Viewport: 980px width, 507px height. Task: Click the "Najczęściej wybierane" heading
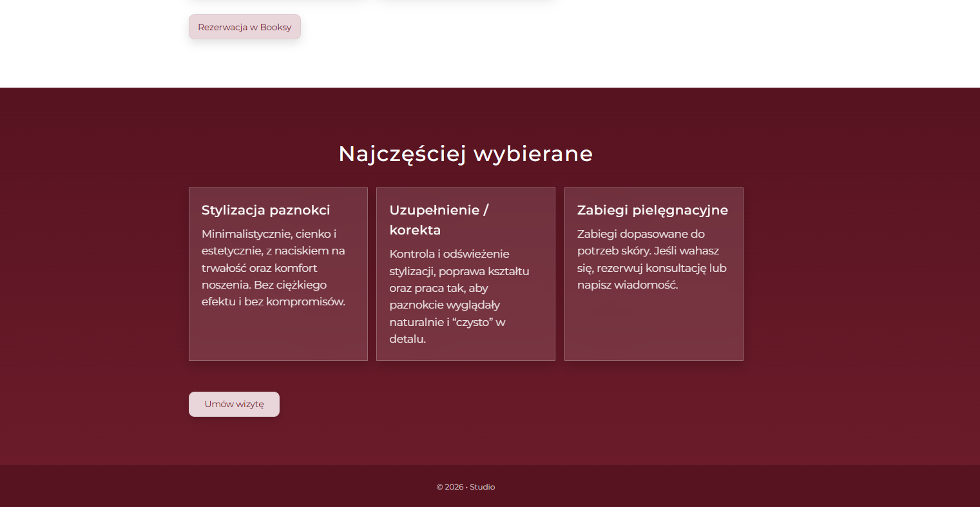(x=465, y=154)
